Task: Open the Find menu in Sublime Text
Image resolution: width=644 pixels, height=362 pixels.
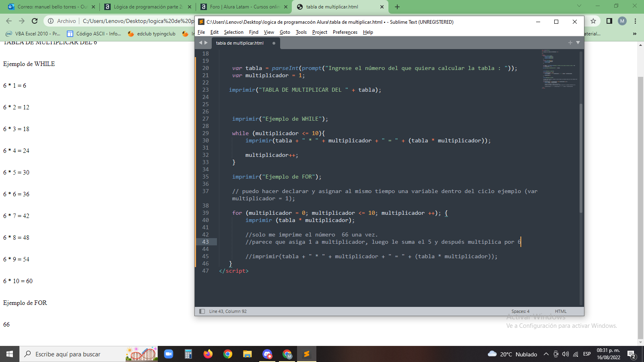Action: (254, 32)
